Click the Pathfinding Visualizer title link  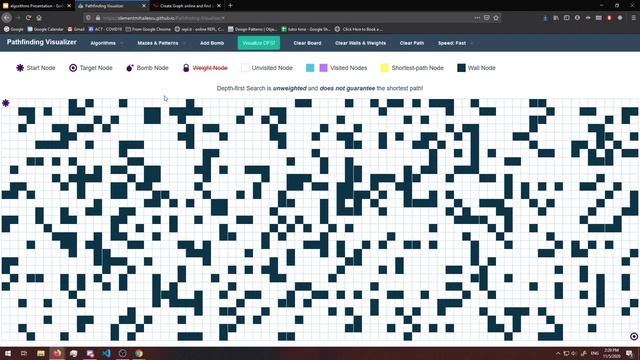(x=42, y=42)
